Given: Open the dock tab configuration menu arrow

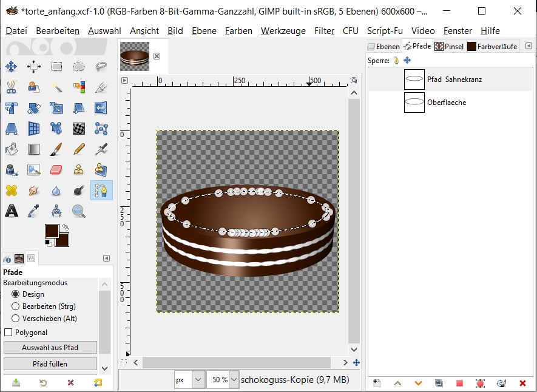Looking at the screenshot, I should tap(528, 46).
